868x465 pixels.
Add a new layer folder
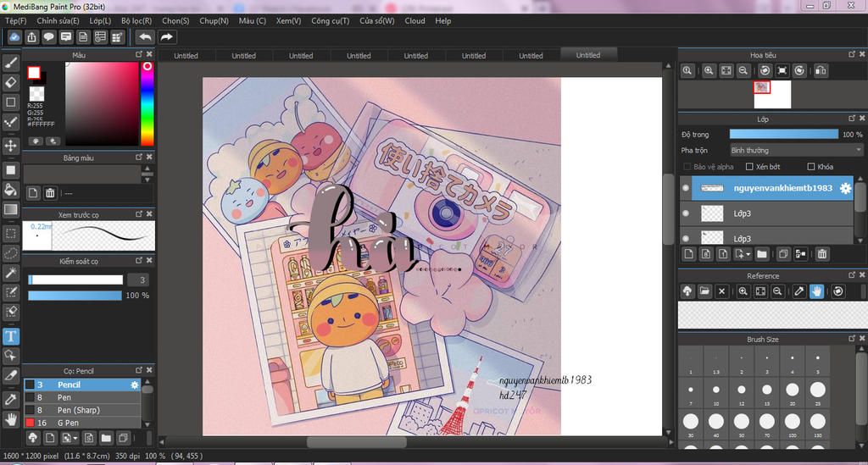coord(762,254)
